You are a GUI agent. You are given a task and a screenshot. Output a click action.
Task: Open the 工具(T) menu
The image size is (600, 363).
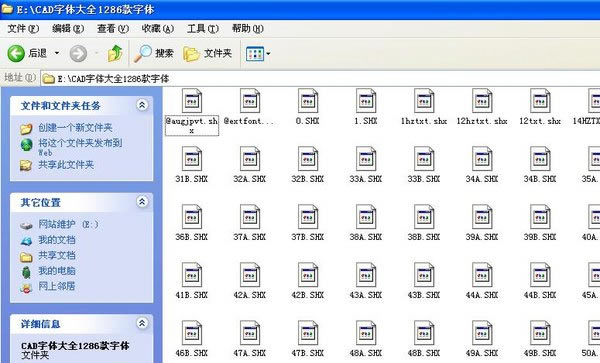203,29
